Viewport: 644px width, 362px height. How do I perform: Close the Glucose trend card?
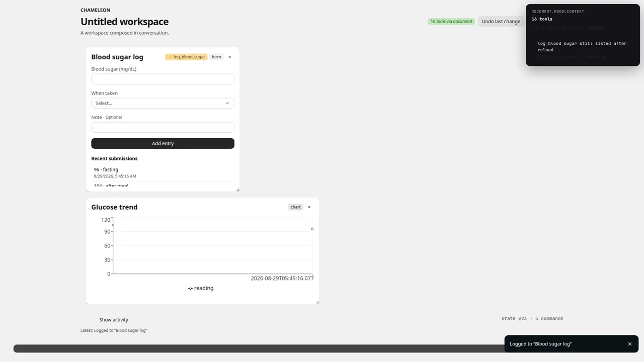(309, 207)
